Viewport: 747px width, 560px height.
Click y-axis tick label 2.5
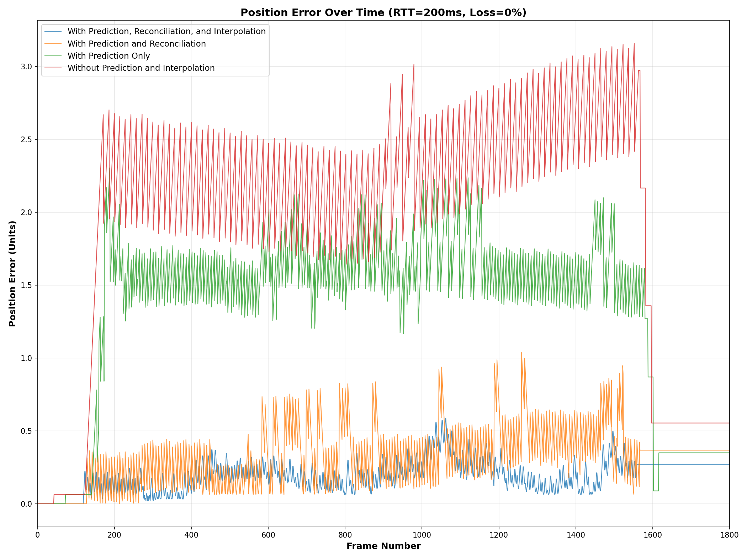pyautogui.click(x=26, y=139)
